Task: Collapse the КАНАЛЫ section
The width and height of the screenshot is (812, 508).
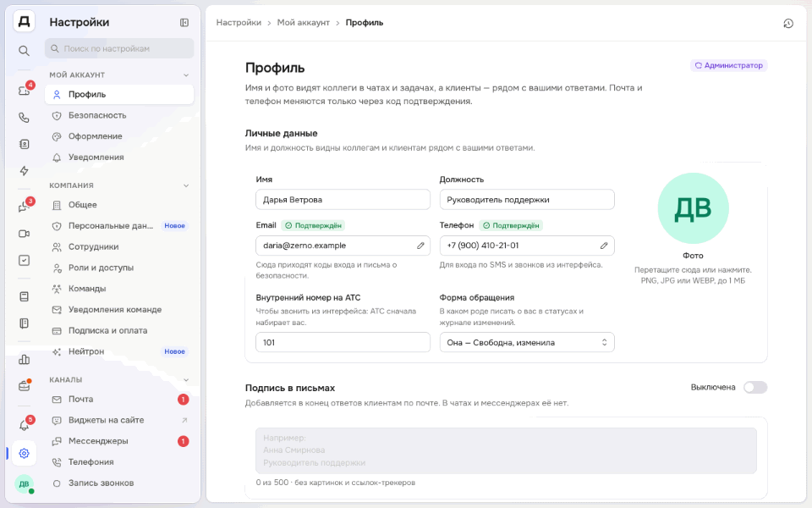Action: click(x=186, y=380)
